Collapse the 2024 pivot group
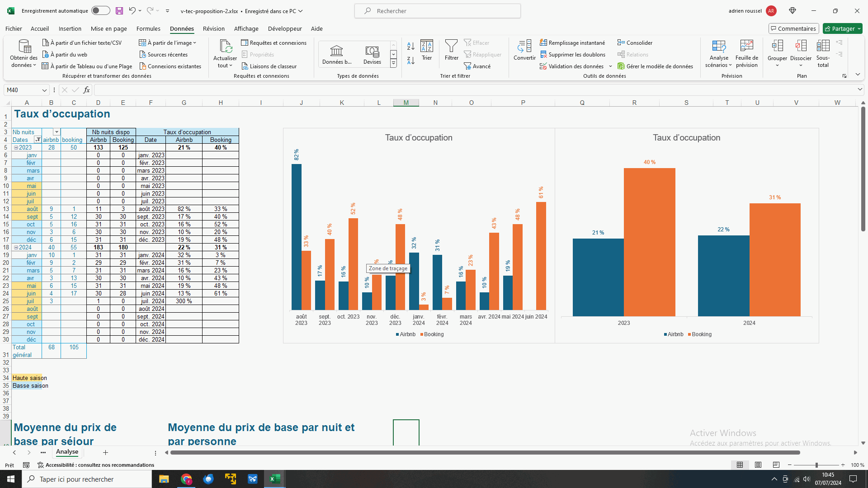The height and width of the screenshot is (488, 868). pos(16,248)
